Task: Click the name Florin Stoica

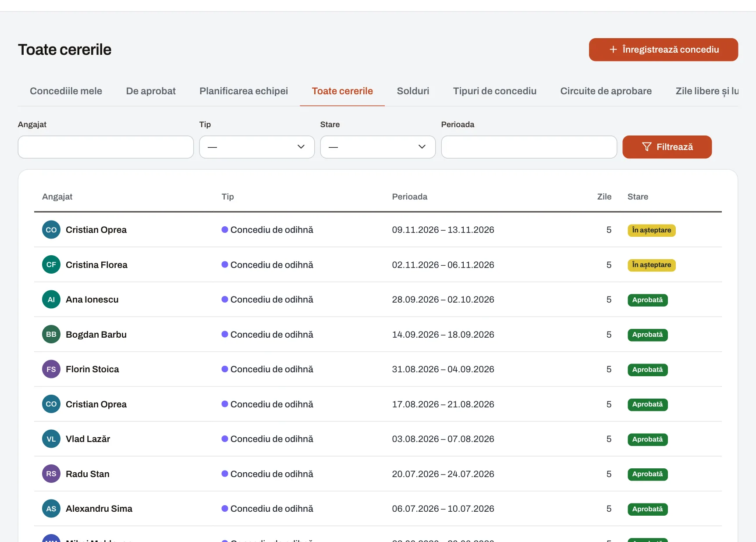Action: 92,369
